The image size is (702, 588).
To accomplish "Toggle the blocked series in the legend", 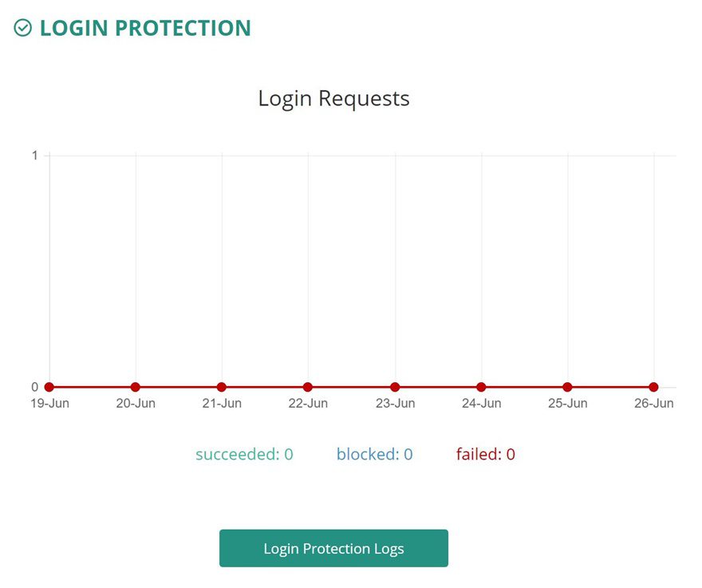I will tap(374, 454).
